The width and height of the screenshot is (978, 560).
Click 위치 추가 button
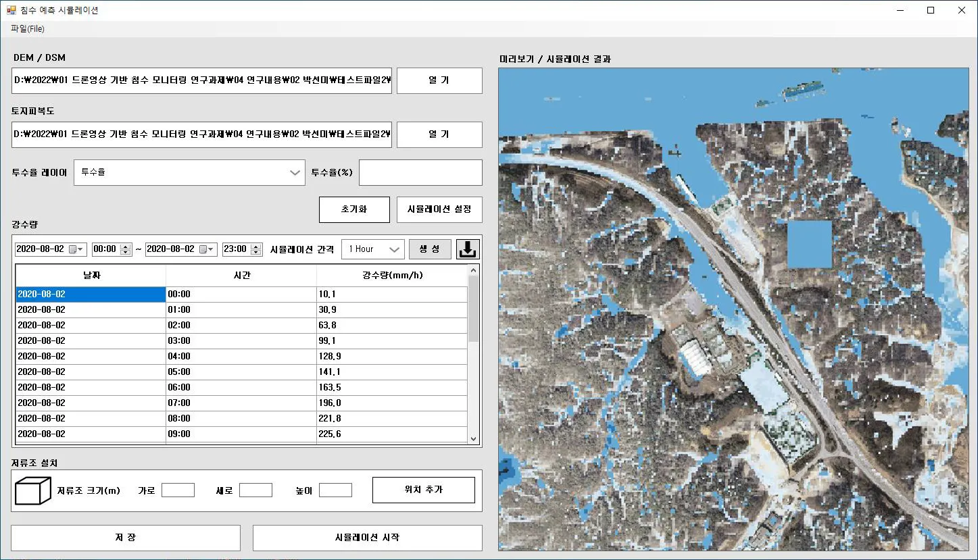(423, 490)
